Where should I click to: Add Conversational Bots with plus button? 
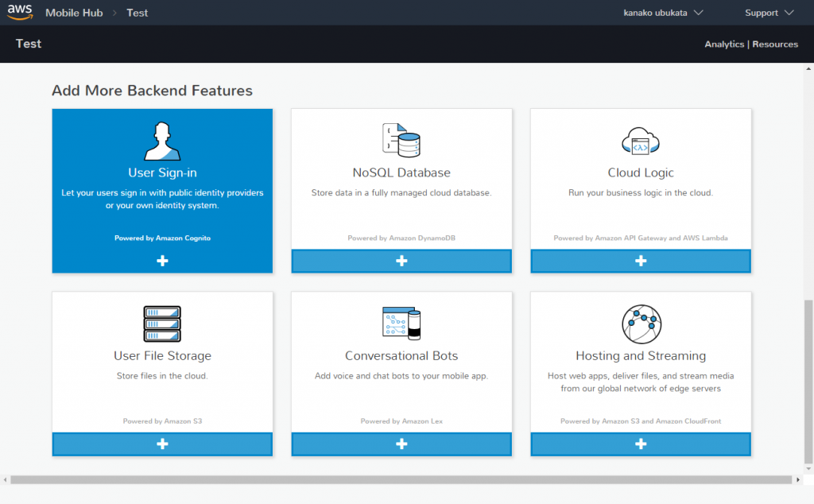401,444
